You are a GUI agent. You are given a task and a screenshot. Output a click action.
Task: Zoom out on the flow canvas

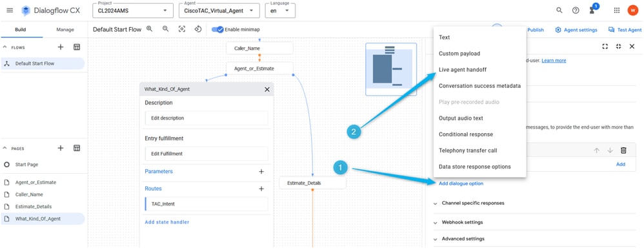(x=166, y=29)
